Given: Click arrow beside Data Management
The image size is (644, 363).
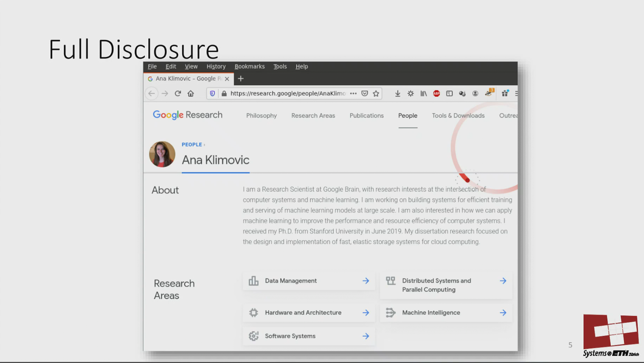Looking at the screenshot, I should tap(366, 281).
